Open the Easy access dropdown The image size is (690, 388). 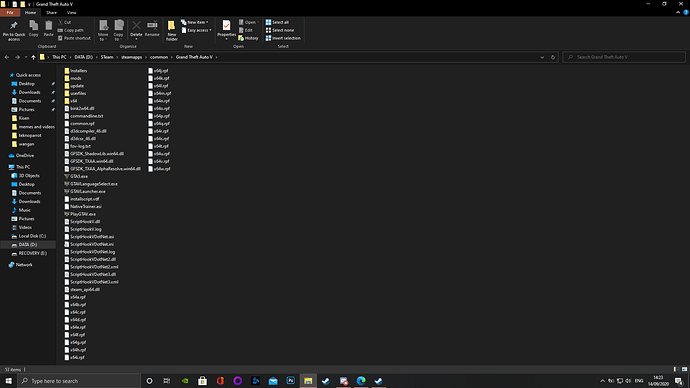[x=196, y=30]
